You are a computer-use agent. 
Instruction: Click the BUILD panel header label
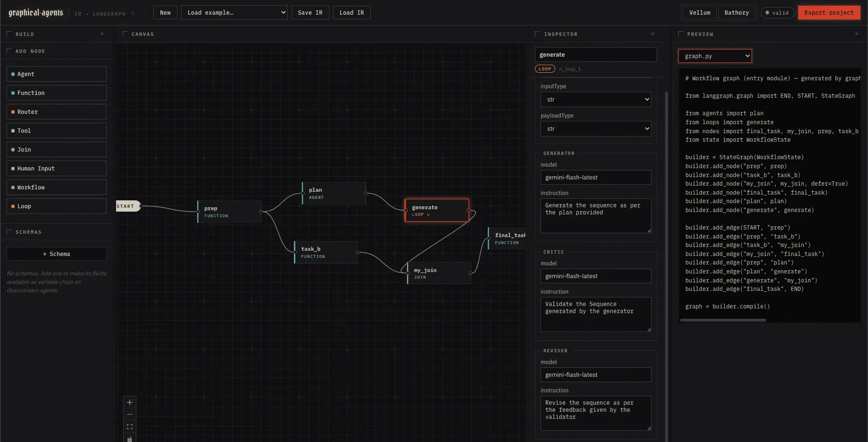(x=25, y=34)
